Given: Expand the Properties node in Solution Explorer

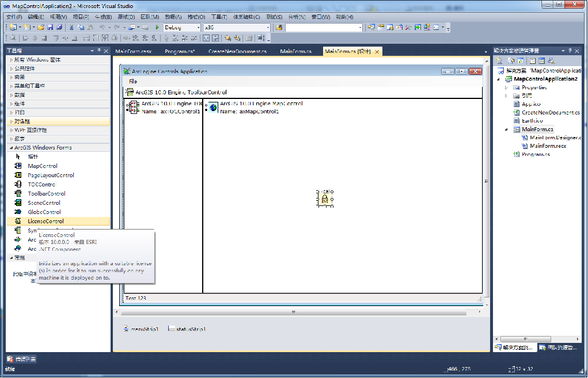Looking at the screenshot, I should [x=506, y=87].
